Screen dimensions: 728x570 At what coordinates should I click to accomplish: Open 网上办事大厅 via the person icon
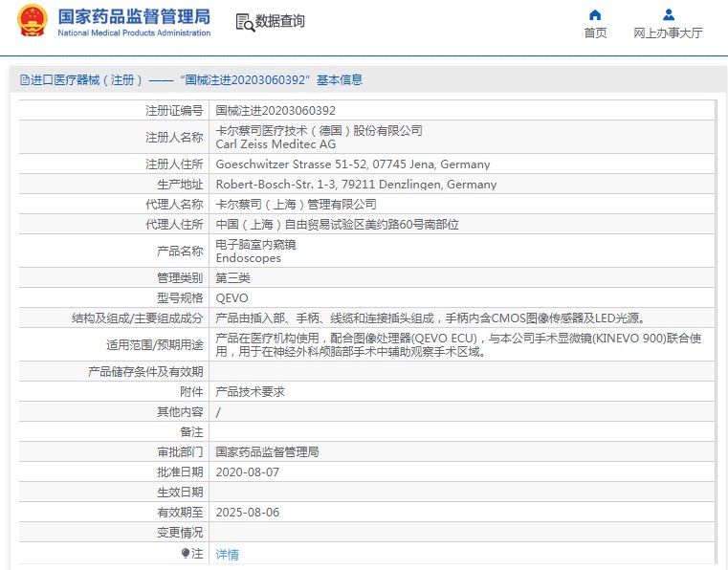coord(669,15)
